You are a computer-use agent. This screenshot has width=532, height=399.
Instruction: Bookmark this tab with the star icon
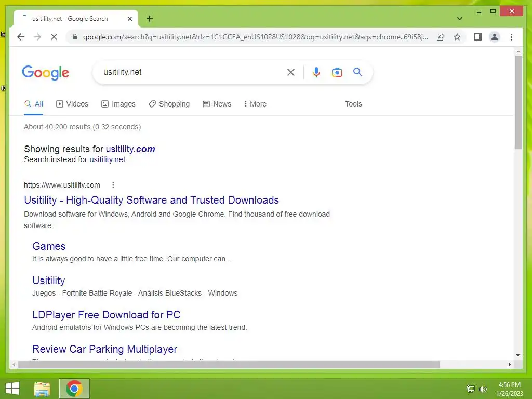pyautogui.click(x=457, y=37)
